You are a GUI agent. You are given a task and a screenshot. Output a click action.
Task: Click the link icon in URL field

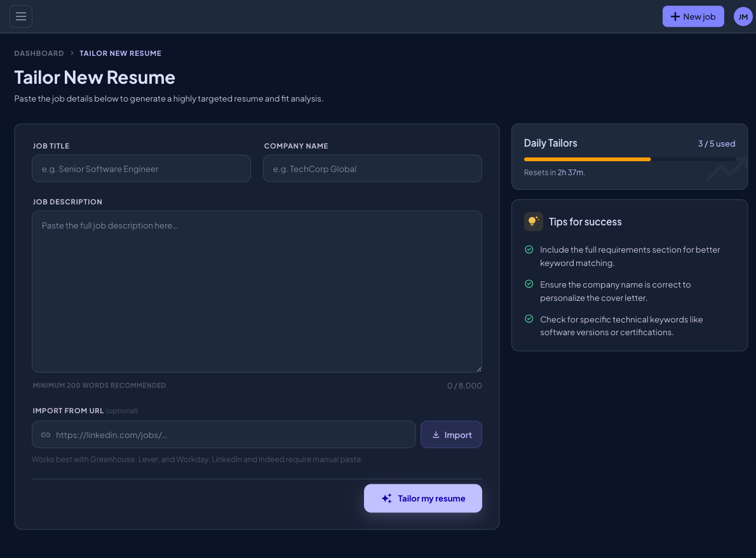pos(46,435)
